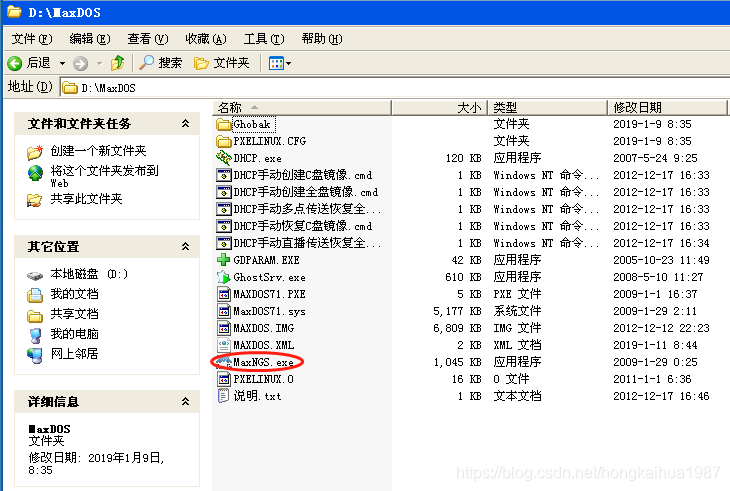Select the Ghobak folder icon
730x491 pixels.
coord(224,124)
